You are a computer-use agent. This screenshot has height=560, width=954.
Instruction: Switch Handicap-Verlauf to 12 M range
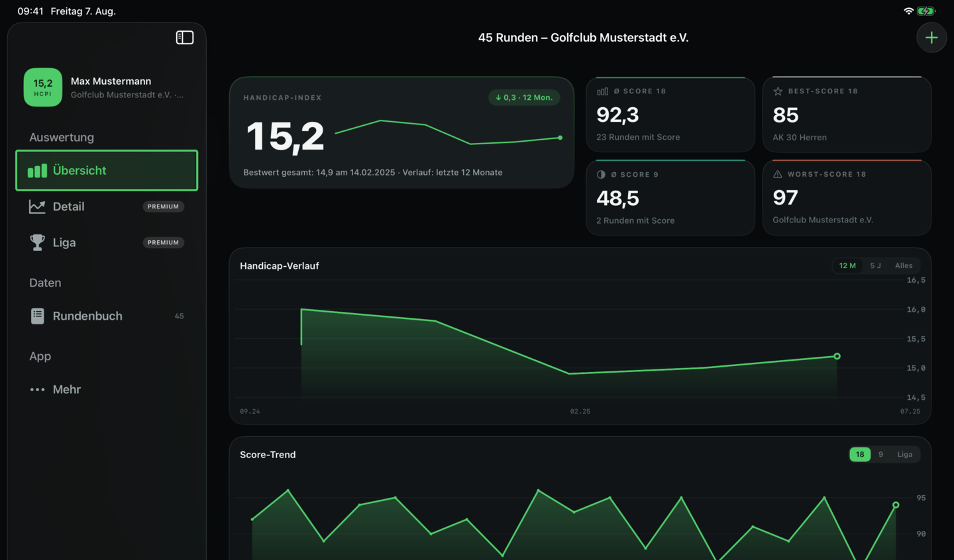[x=847, y=265]
